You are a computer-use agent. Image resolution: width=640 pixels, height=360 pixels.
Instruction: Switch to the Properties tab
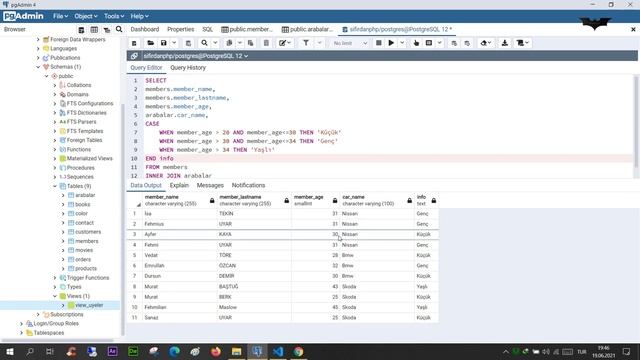click(x=180, y=29)
